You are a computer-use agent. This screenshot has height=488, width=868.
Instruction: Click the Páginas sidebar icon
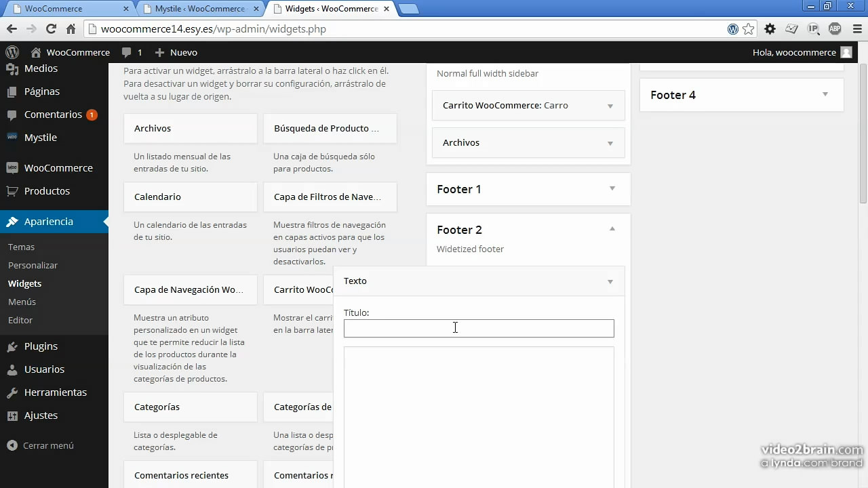(x=12, y=91)
